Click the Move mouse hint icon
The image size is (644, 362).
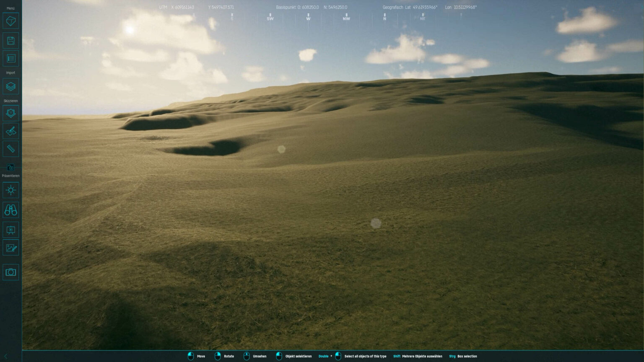pyautogui.click(x=191, y=356)
